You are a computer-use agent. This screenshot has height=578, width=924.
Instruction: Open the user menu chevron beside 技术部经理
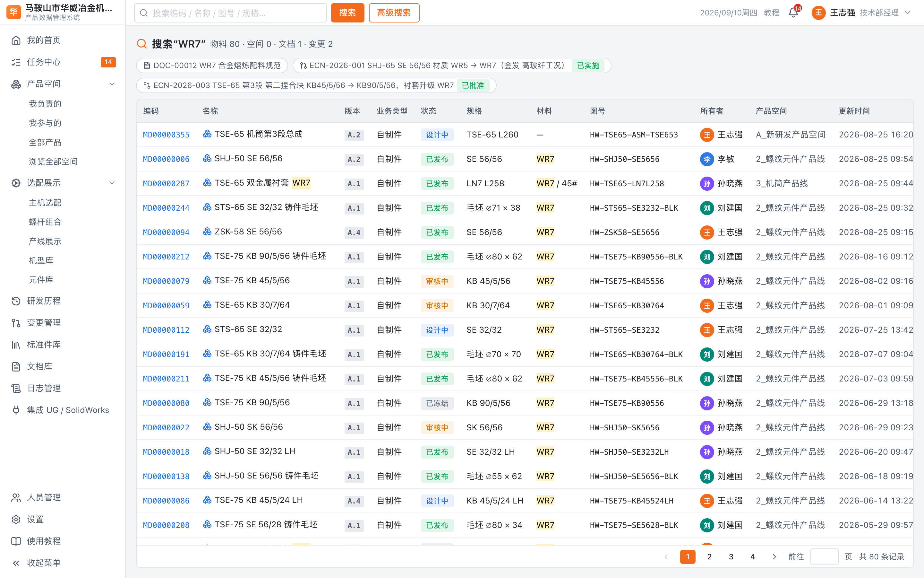[908, 13]
